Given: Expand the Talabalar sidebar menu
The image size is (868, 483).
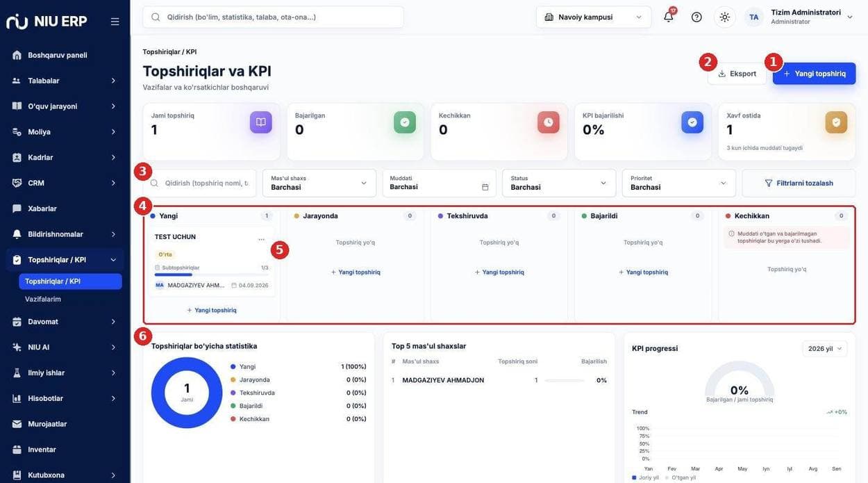Looking at the screenshot, I should tap(65, 81).
